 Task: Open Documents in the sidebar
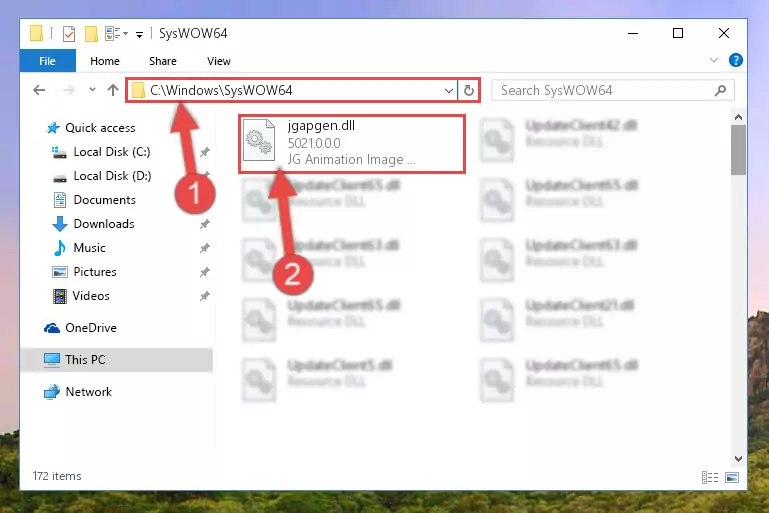pyautogui.click(x=104, y=200)
